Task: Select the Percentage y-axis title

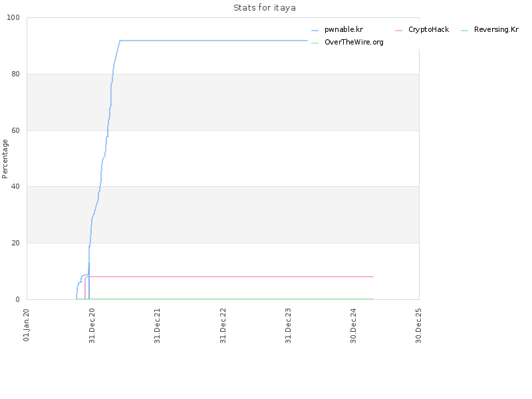Action: pos(5,159)
